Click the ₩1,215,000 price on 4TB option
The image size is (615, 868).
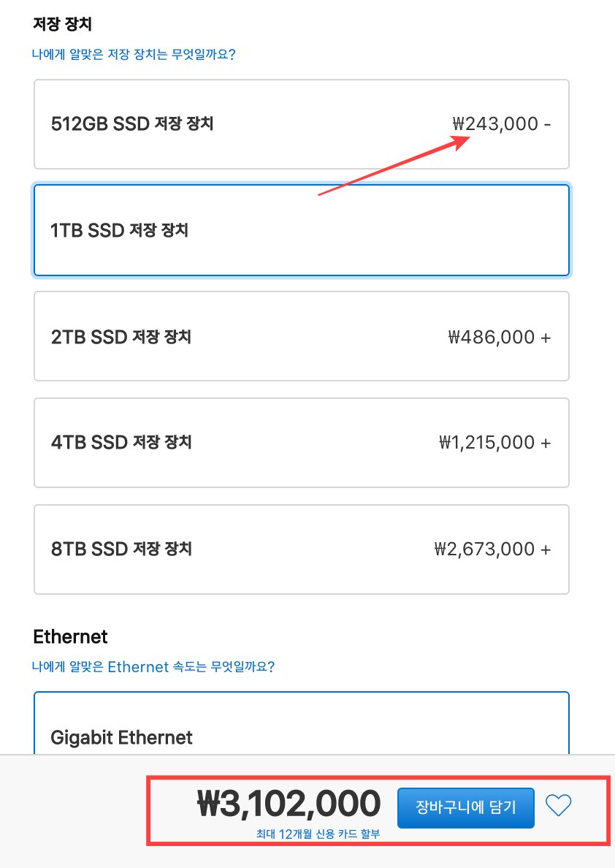tap(487, 443)
